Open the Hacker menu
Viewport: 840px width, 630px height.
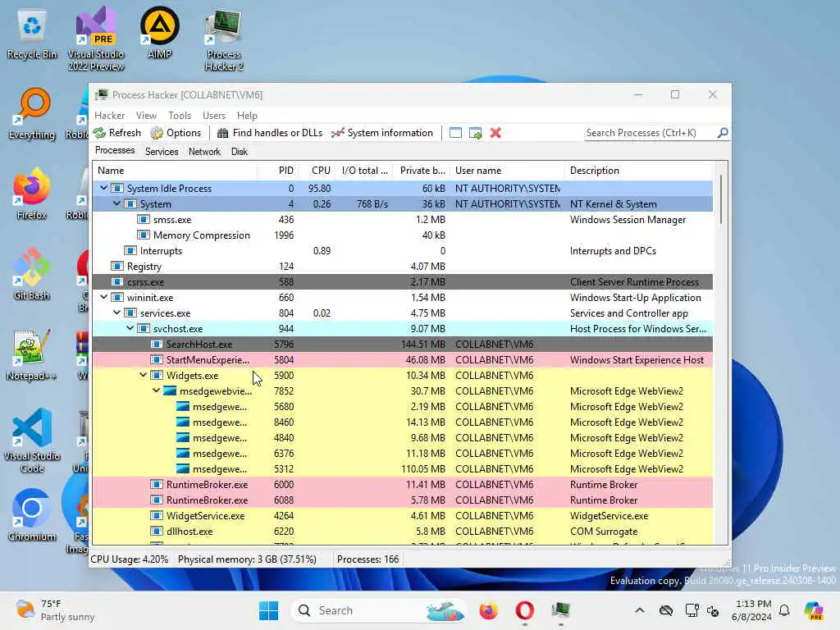(x=109, y=115)
